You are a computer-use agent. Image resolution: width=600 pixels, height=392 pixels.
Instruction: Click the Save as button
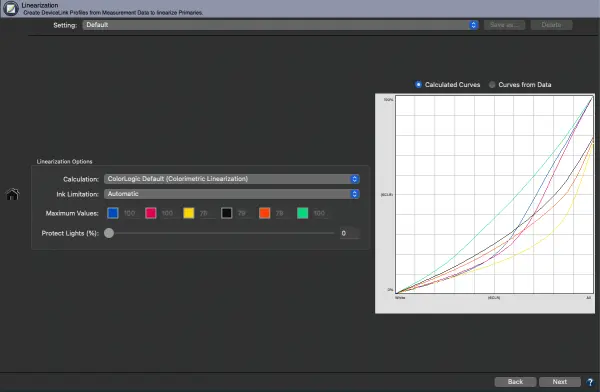[504, 25]
